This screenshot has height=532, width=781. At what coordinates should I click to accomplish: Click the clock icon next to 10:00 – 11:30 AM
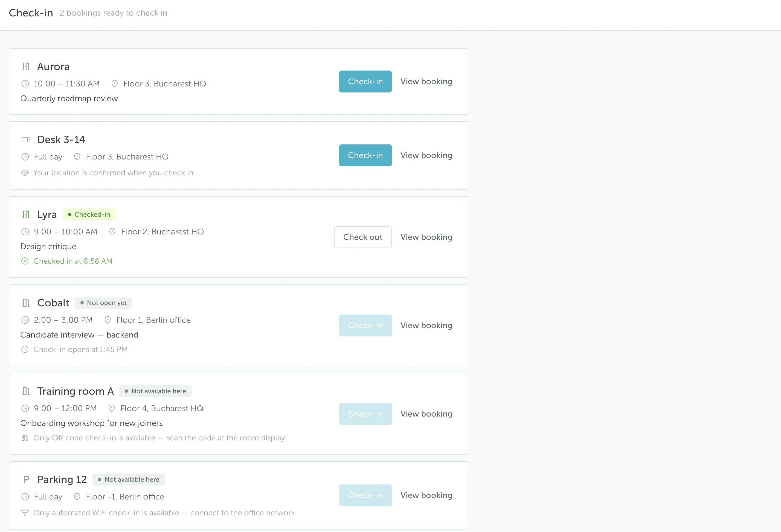pos(25,84)
